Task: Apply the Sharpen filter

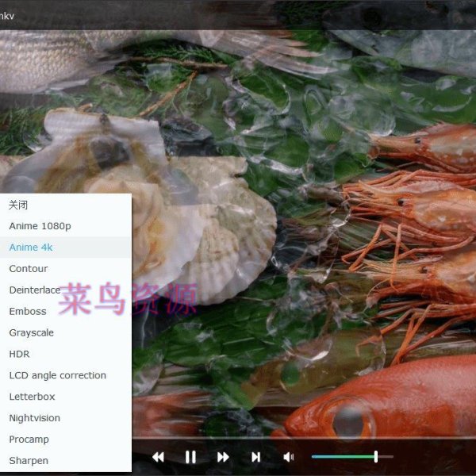Action: tap(29, 461)
